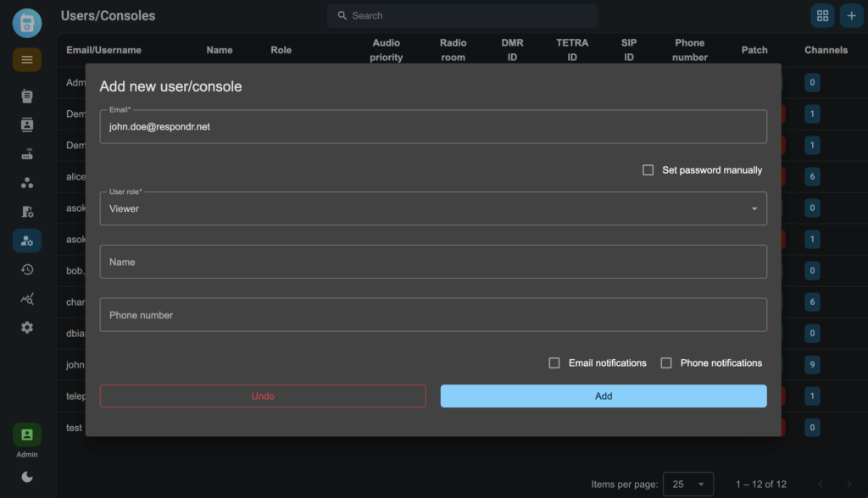The width and height of the screenshot is (868, 498).
Task: Click the Admin profile icon
Action: pyautogui.click(x=27, y=435)
